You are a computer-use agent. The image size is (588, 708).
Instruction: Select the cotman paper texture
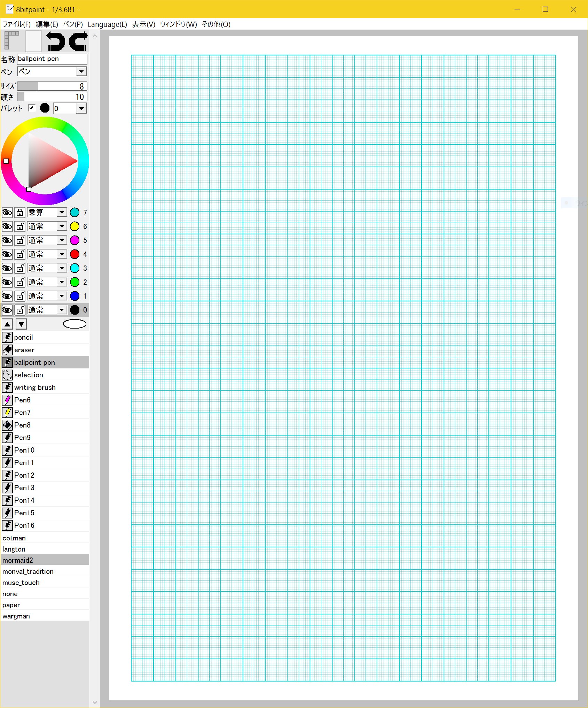click(x=45, y=538)
